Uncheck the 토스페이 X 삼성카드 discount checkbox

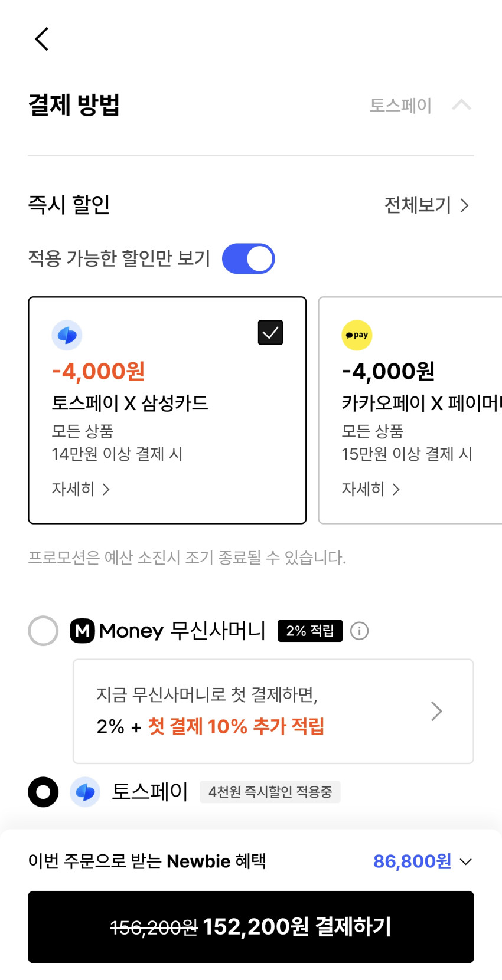[270, 333]
